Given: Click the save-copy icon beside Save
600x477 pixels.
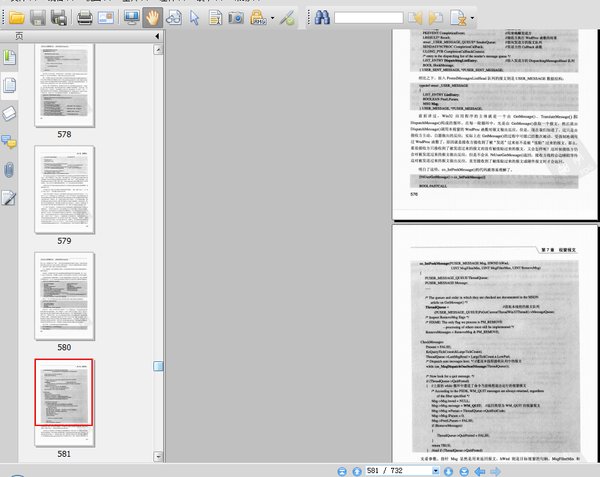Looking at the screenshot, I should click(x=59, y=18).
